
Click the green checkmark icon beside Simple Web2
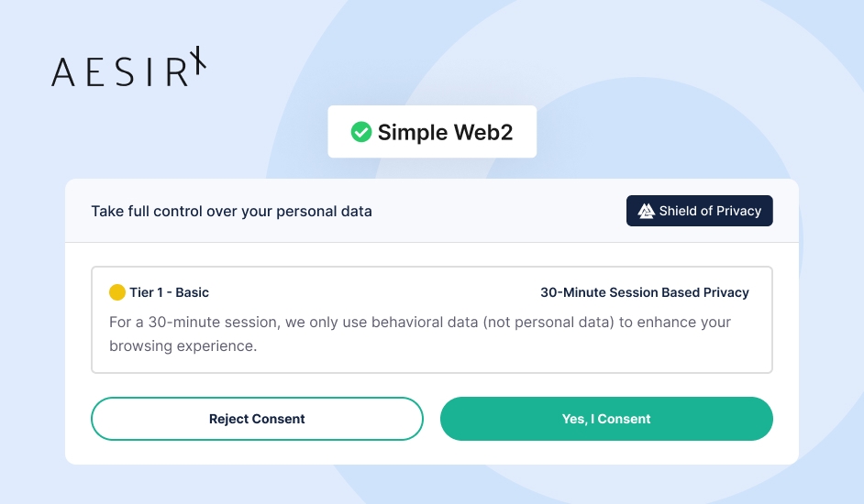point(361,132)
